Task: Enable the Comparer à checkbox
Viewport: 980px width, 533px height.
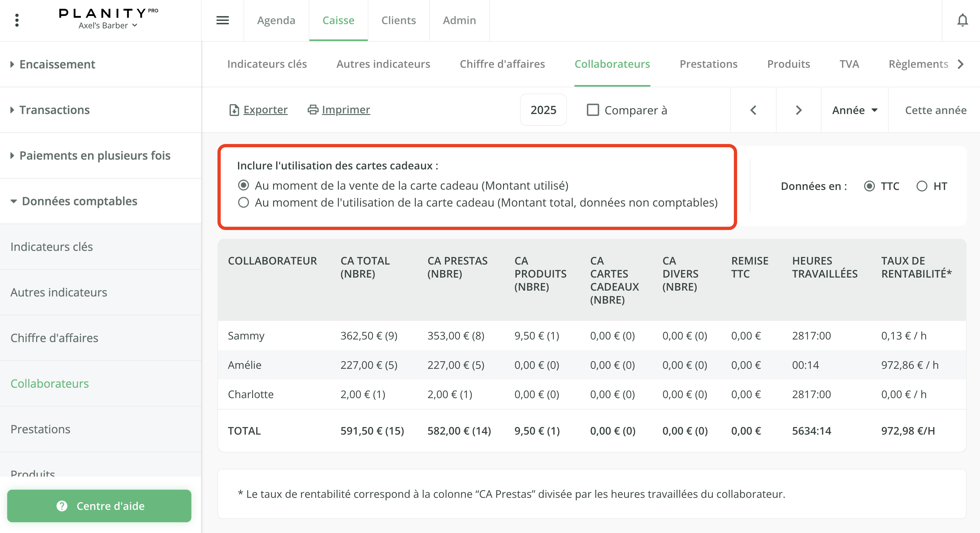Action: [593, 110]
